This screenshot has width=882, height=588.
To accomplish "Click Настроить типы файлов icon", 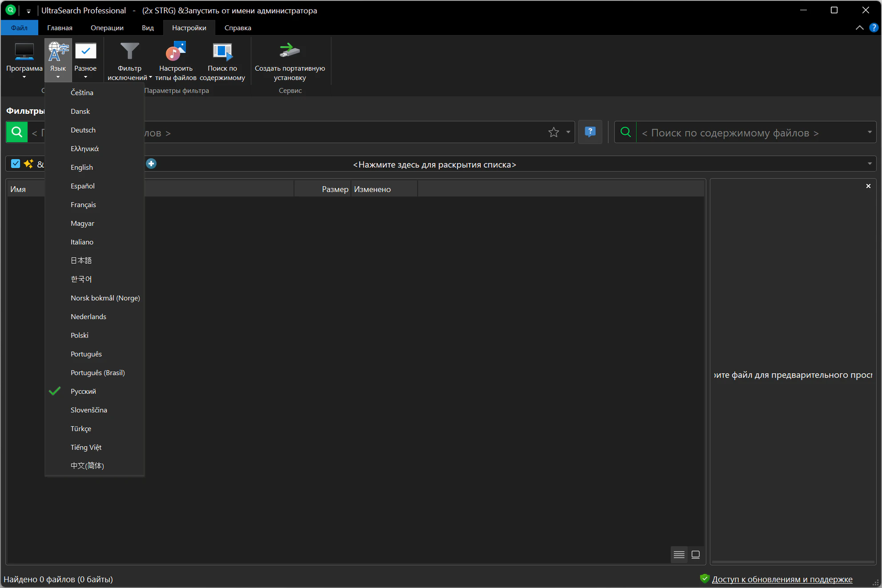I will point(176,52).
